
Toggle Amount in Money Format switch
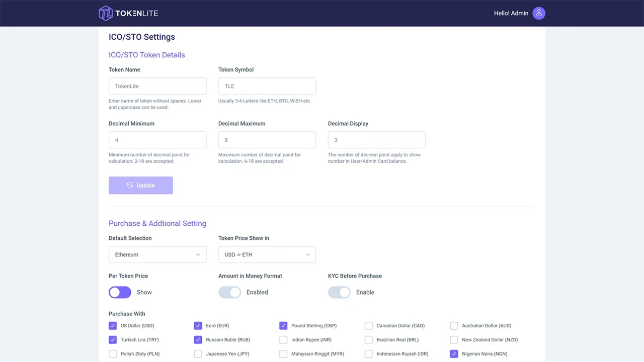[x=229, y=292]
